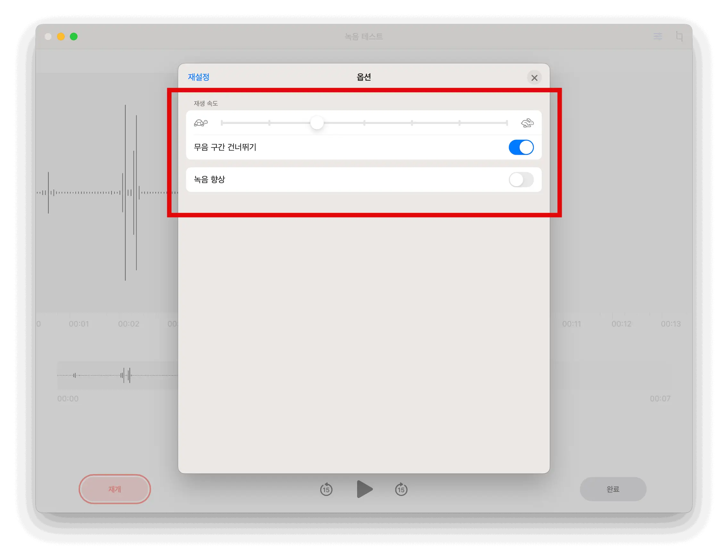Click the 재설정 reset link
Image resolution: width=728 pixels, height=560 pixels.
point(199,77)
